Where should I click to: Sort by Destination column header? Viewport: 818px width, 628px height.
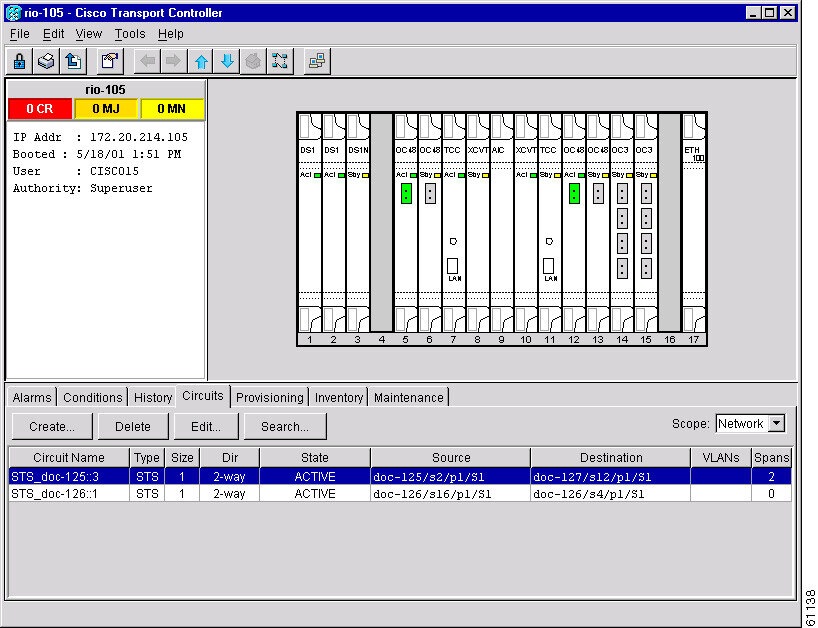point(611,457)
